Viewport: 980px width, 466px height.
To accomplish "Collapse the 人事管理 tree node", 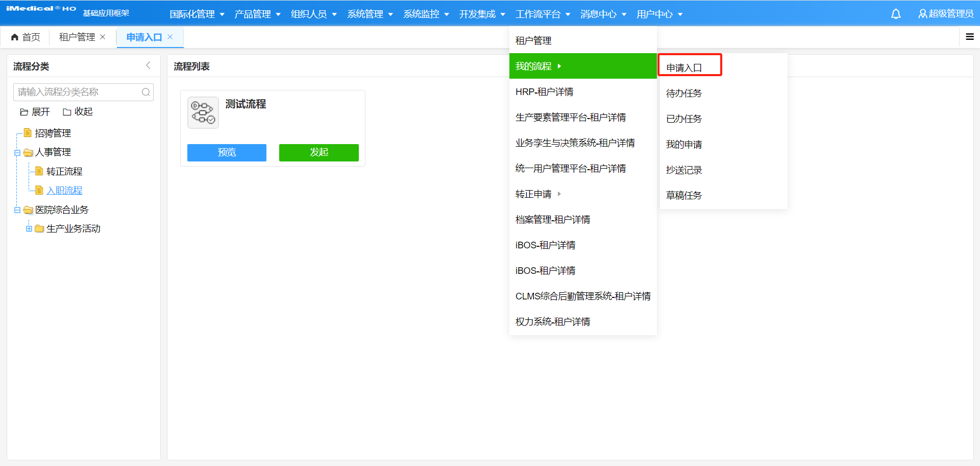I will pos(17,152).
